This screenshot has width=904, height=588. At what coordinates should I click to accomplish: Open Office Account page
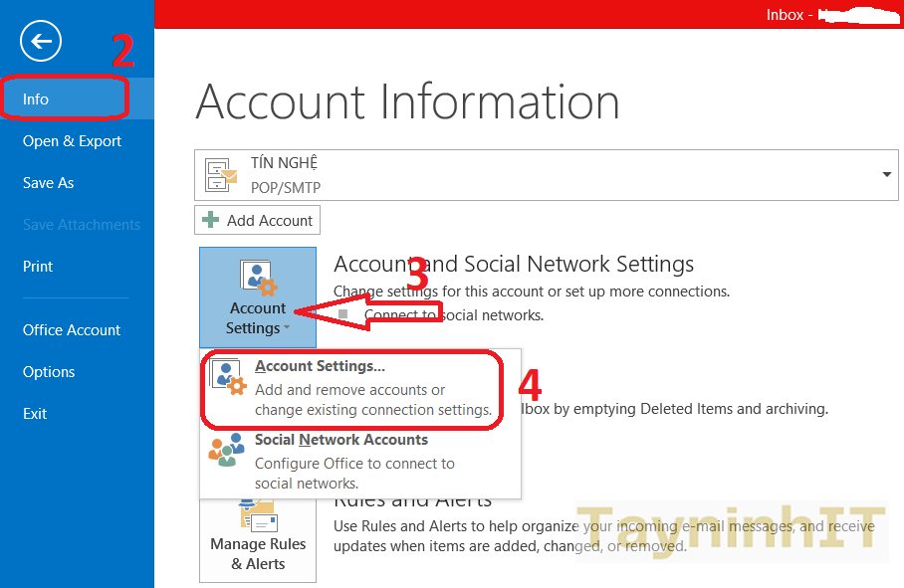72,330
